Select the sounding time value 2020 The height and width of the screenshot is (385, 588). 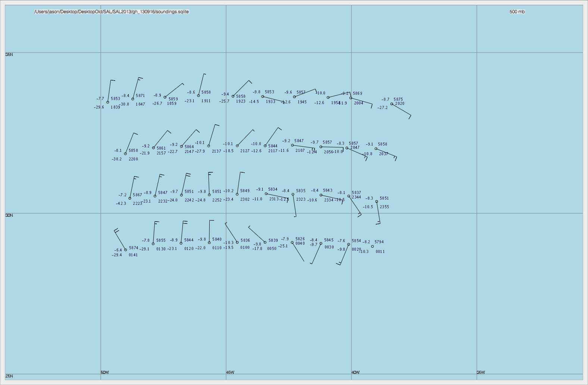click(x=400, y=104)
